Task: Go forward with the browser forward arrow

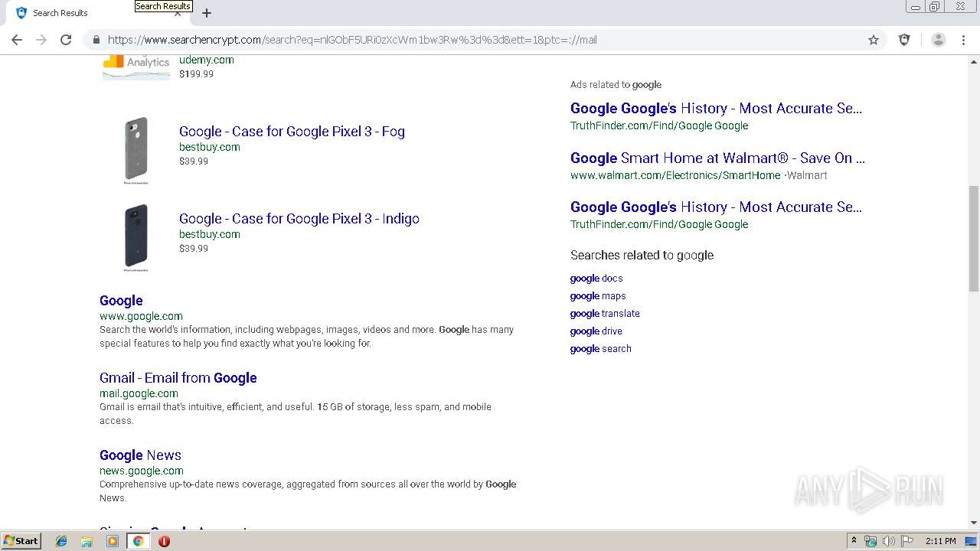Action: tap(41, 40)
